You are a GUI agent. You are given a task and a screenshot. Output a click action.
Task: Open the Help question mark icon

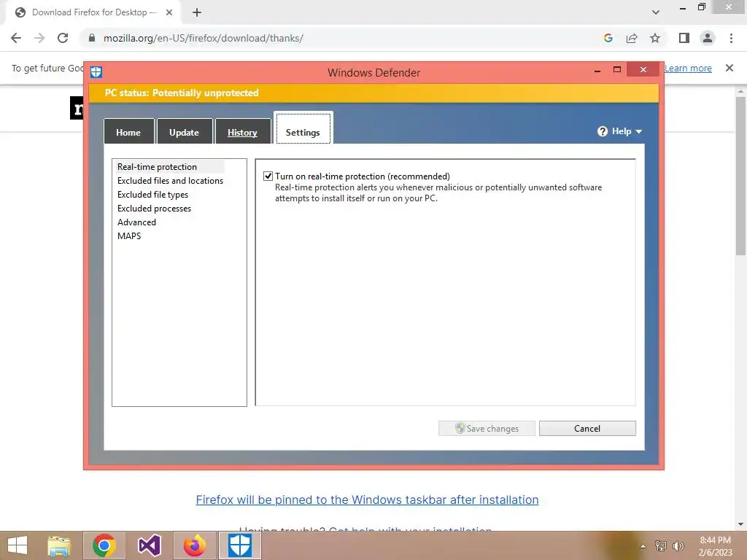602,131
